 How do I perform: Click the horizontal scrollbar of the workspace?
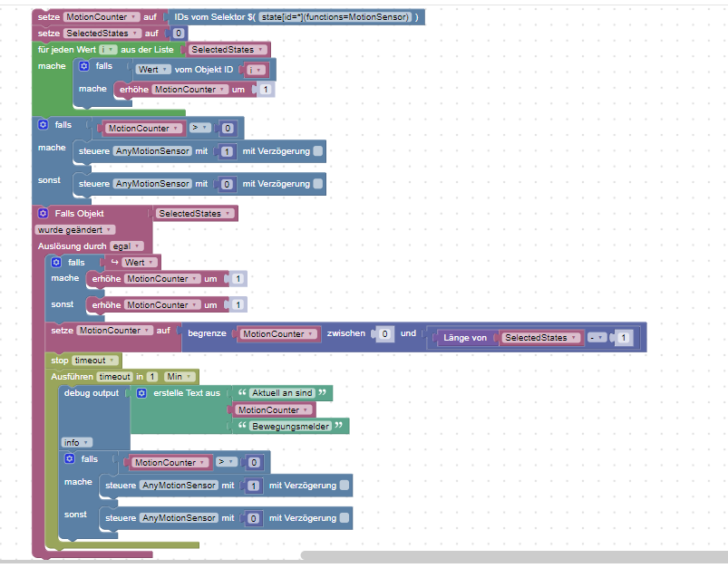pos(514,555)
